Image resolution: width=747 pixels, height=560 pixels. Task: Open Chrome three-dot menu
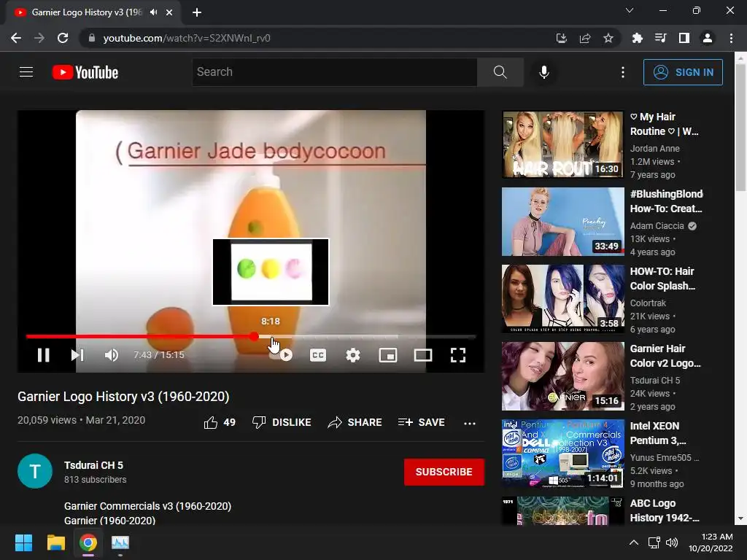(x=731, y=38)
